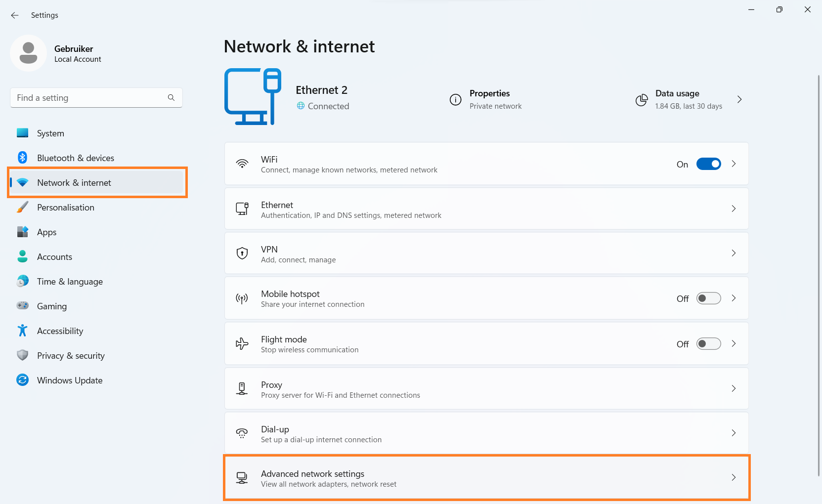
Task: Open Accessibility settings label
Action: pyautogui.click(x=60, y=331)
